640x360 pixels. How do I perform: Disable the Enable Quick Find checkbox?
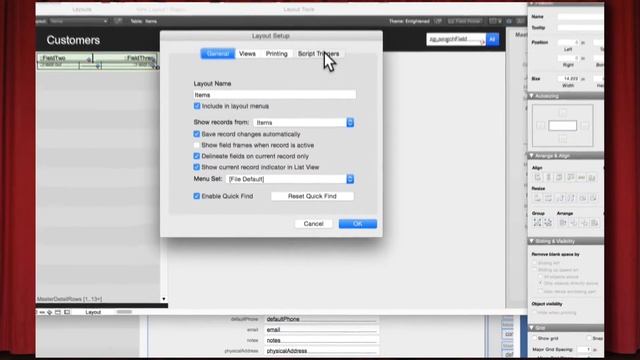(x=197, y=196)
